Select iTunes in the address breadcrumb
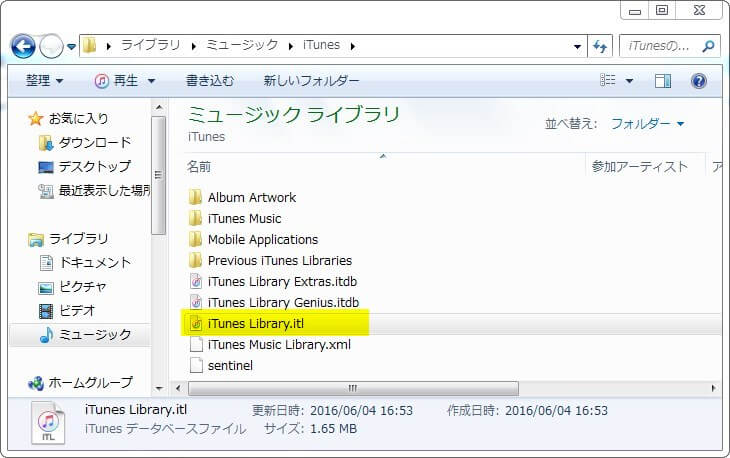Image resolution: width=730 pixels, height=458 pixels. coord(321,45)
